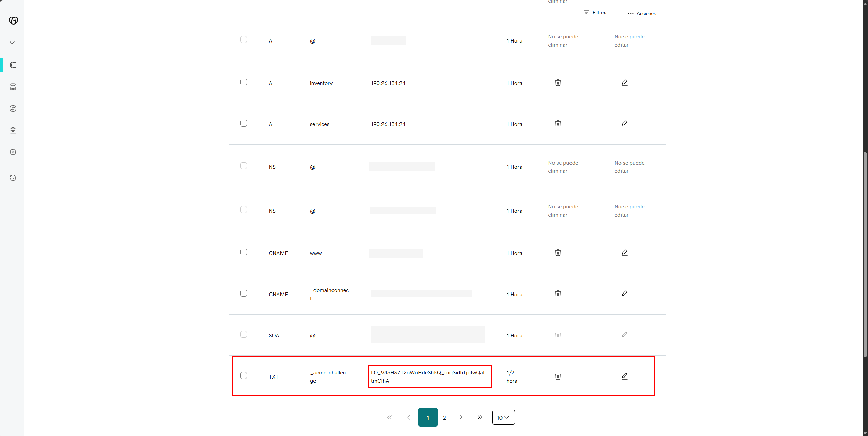
Task: Click the TXT type cell
Action: pyautogui.click(x=274, y=377)
